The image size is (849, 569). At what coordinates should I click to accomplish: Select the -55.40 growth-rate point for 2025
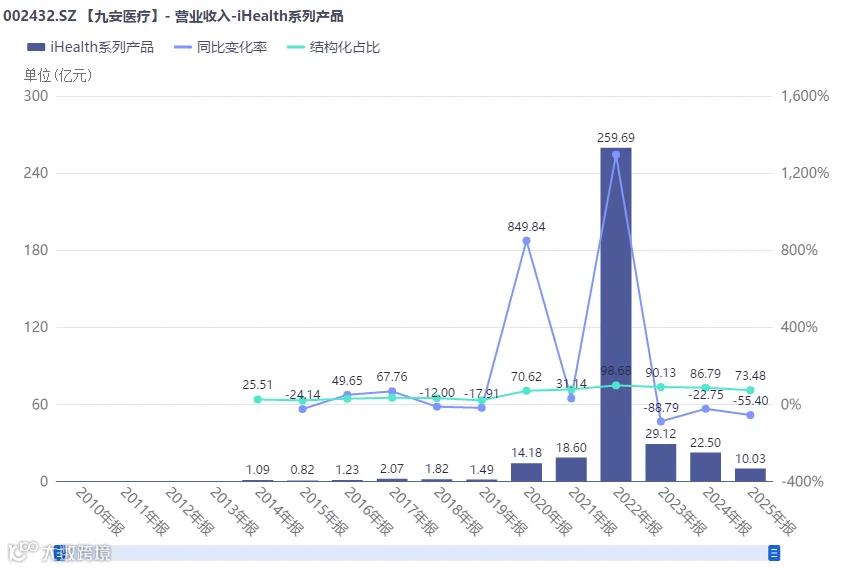[x=750, y=415]
